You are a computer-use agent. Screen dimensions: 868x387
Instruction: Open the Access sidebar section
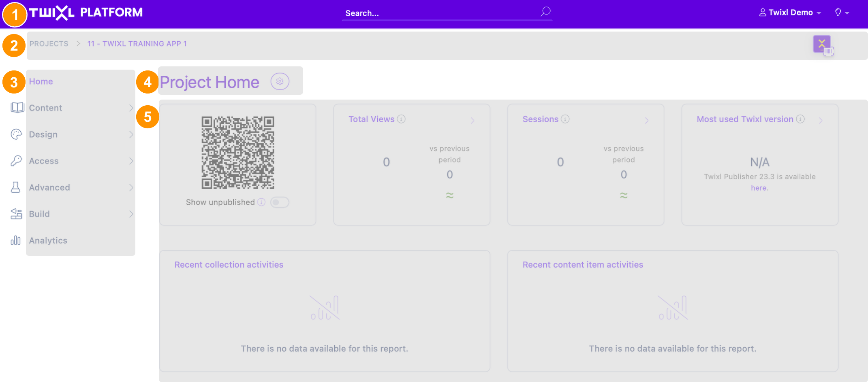tap(44, 161)
